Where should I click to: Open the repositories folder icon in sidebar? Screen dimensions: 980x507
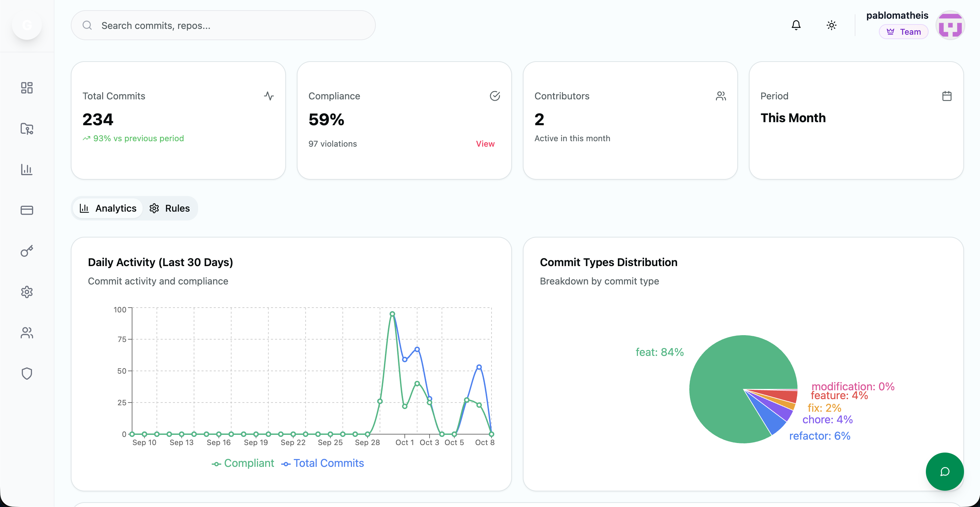[x=27, y=129]
